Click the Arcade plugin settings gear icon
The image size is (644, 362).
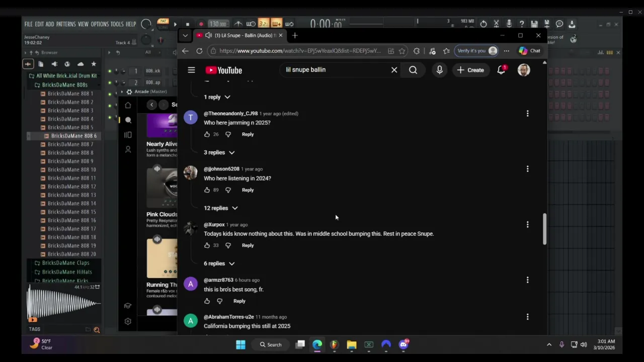click(128, 321)
